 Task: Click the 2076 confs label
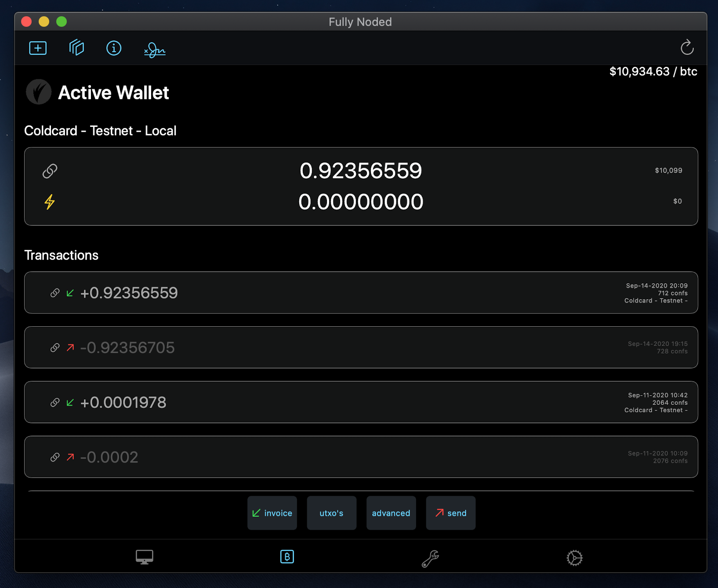(670, 461)
